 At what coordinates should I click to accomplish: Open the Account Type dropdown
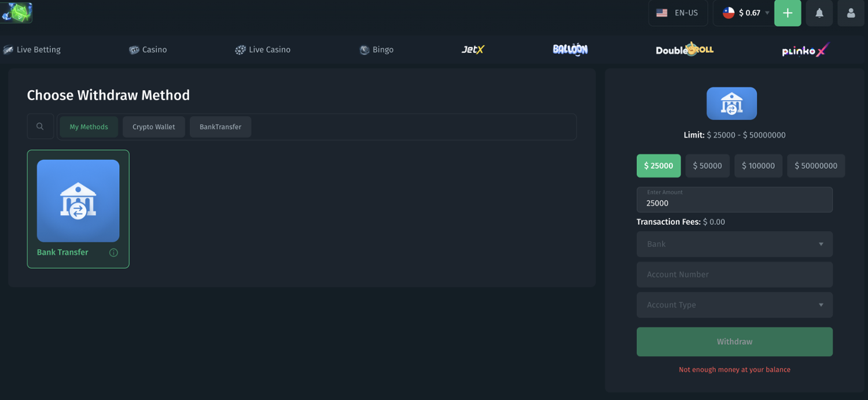734,305
